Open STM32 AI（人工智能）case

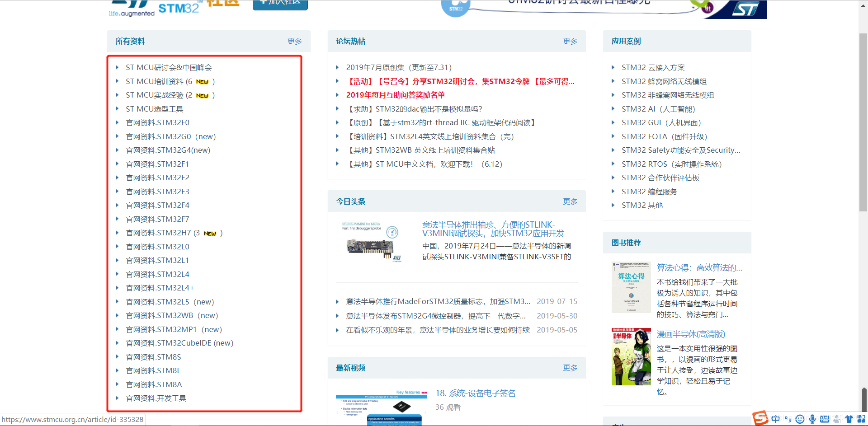(658, 109)
